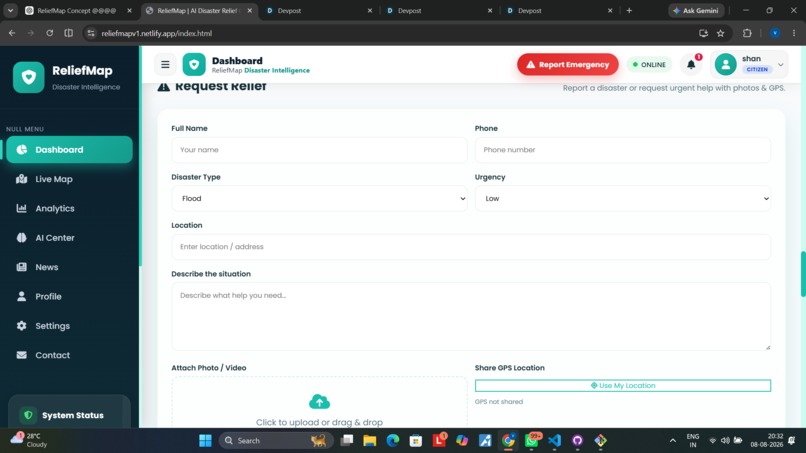Image resolution: width=806 pixels, height=453 pixels.
Task: Open Live Map from the sidebar
Action: [69, 179]
